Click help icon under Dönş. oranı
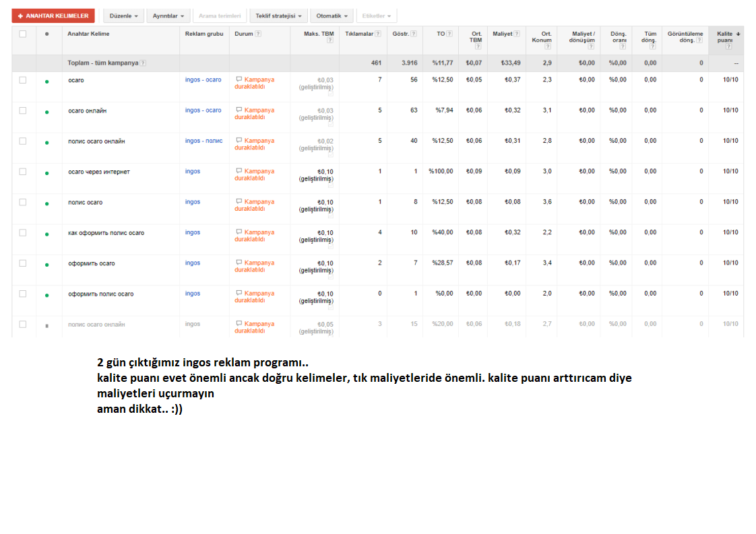This screenshot has height=534, width=756. click(x=623, y=46)
